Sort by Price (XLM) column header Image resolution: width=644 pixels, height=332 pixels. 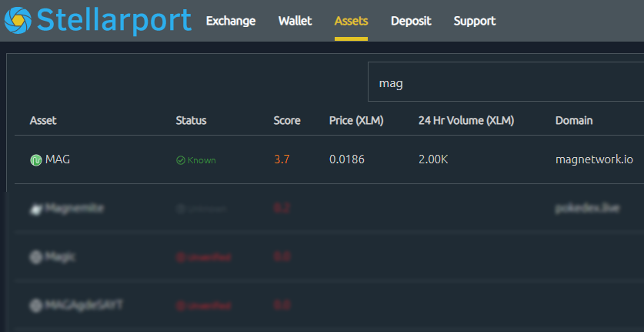point(356,120)
